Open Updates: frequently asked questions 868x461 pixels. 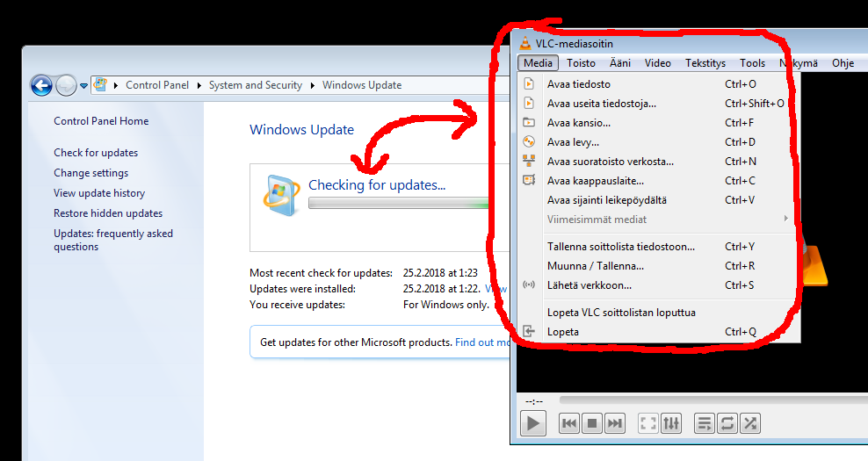113,241
